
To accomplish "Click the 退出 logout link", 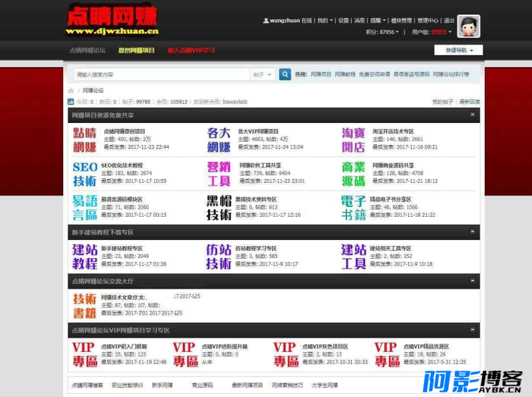I will pyautogui.click(x=449, y=21).
